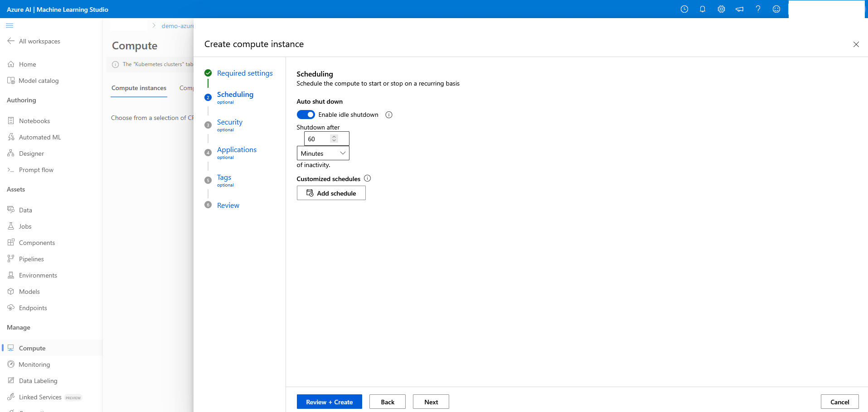Viewport: 868px width, 412px height.
Task: Disable the Enable idle shutdown toggle
Action: tap(306, 114)
